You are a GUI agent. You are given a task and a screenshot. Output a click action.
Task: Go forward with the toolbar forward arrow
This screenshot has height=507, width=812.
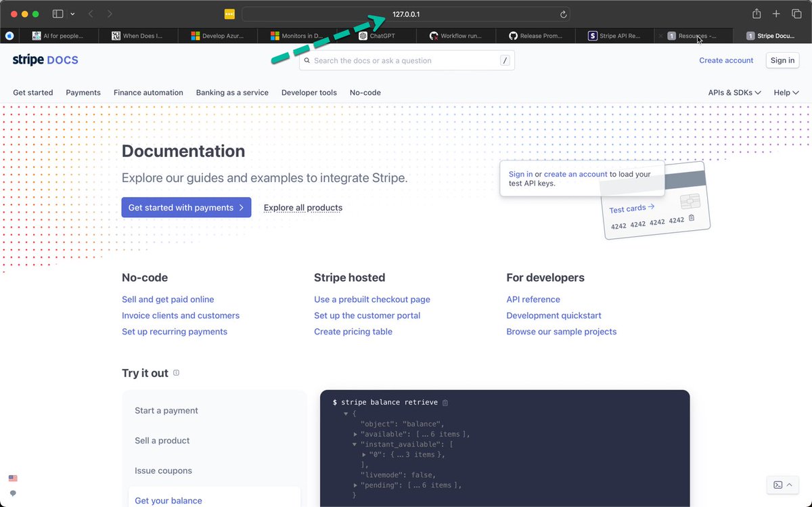(110, 14)
